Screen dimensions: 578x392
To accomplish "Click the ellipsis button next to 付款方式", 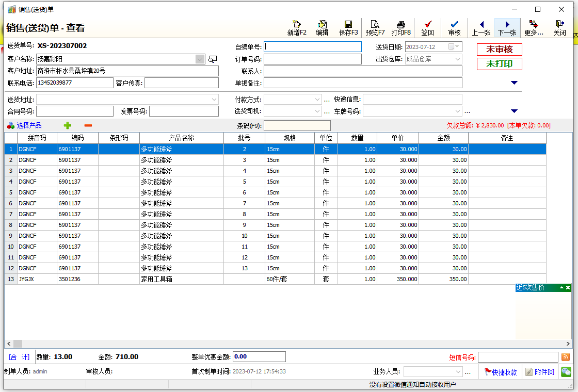I will click(x=327, y=100).
